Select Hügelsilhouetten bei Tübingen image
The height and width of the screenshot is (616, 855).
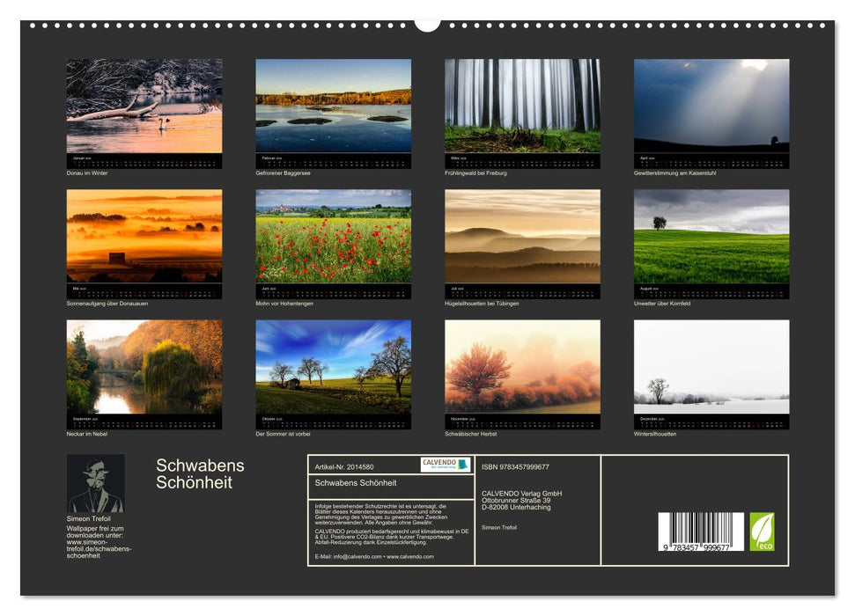click(522, 237)
